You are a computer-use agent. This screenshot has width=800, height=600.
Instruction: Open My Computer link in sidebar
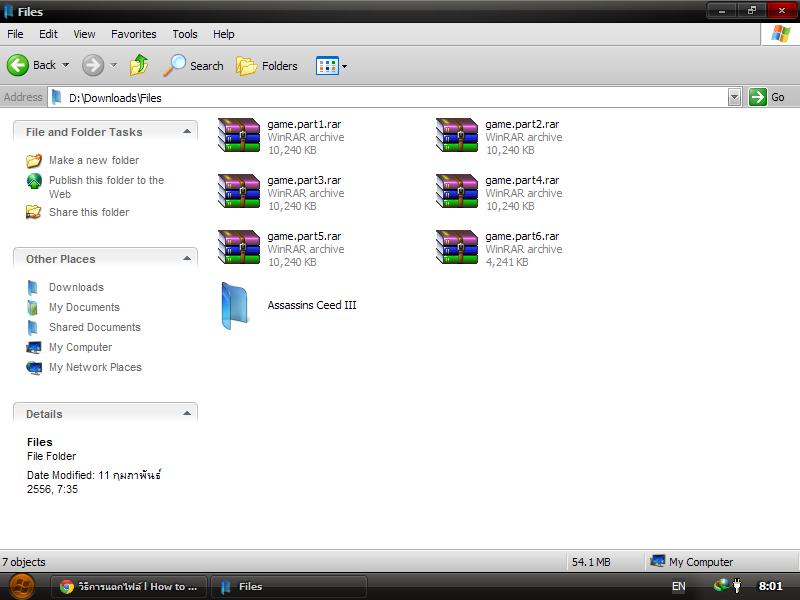coord(80,347)
